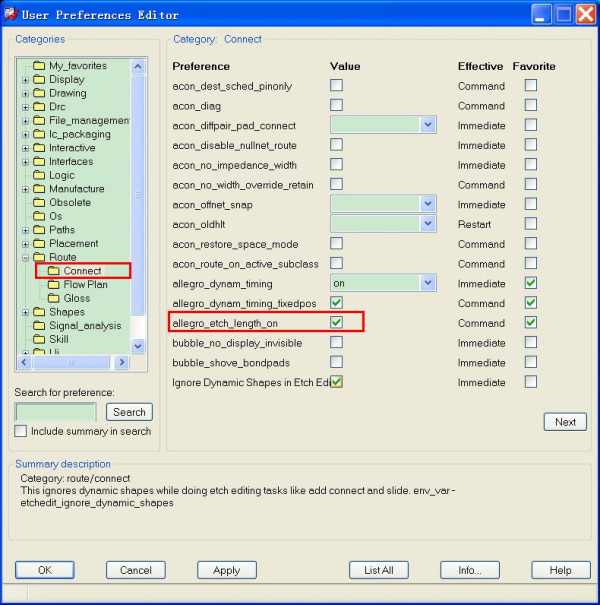Click acon_restore_space_mode preference label
The image size is (600, 605).
point(235,244)
